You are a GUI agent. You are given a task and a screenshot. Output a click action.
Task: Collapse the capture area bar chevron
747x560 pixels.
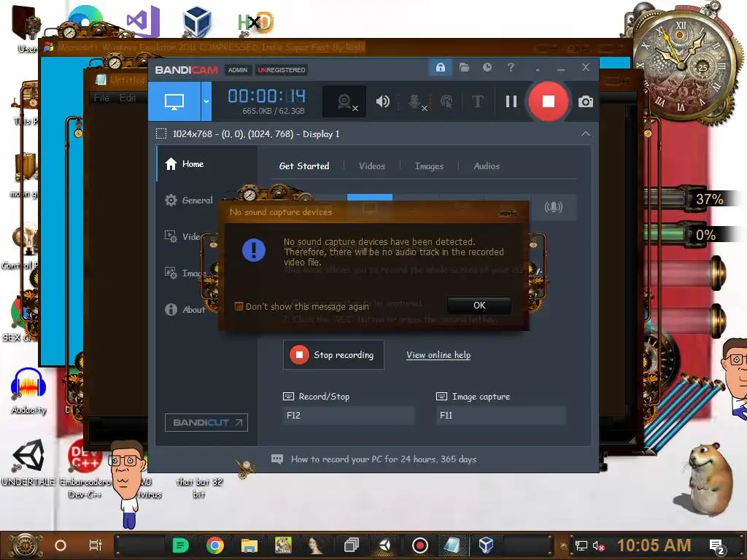coord(586,134)
